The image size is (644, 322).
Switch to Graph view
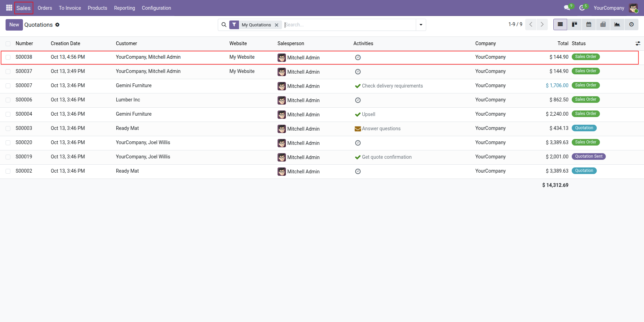[617, 25]
